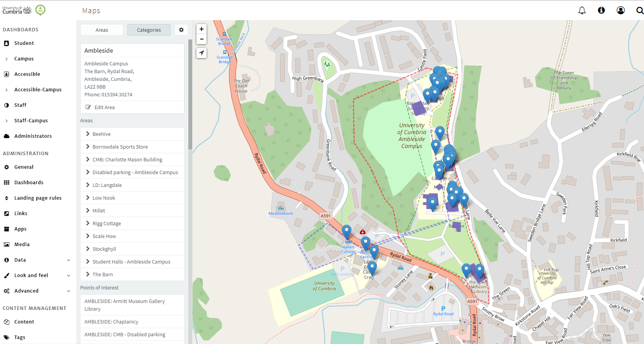Open the notifications bell icon
The height and width of the screenshot is (344, 644).
coord(582,10)
